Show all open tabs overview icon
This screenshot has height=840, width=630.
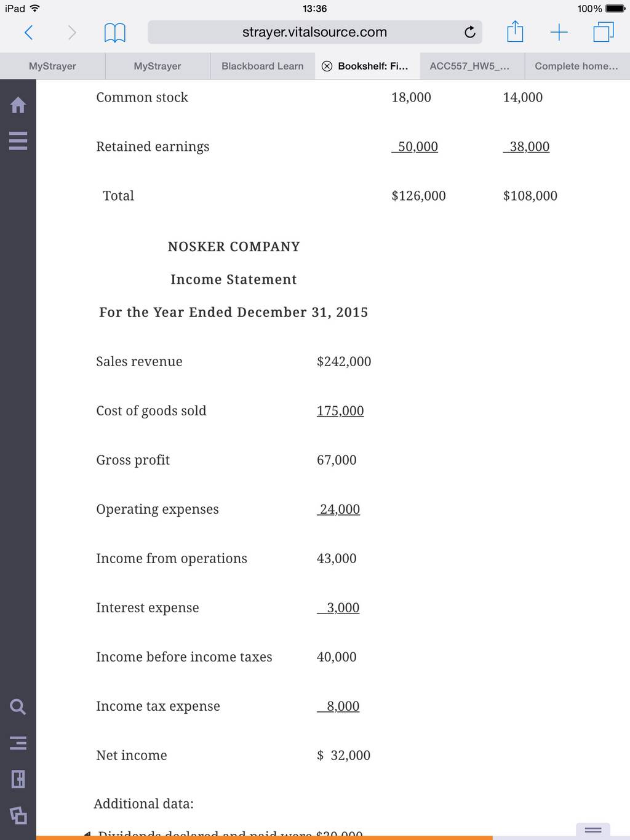tap(604, 32)
